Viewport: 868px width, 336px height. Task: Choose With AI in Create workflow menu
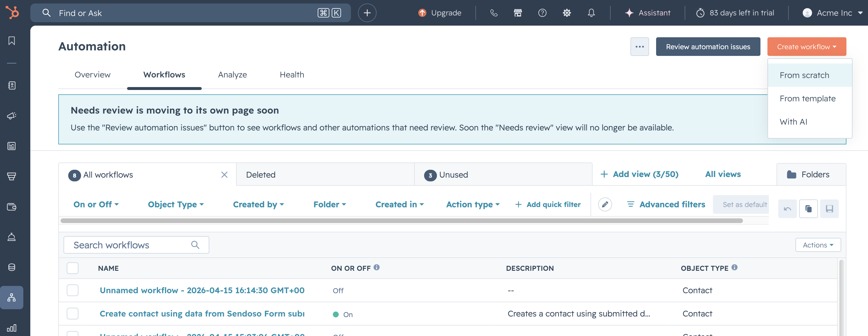click(x=809, y=121)
